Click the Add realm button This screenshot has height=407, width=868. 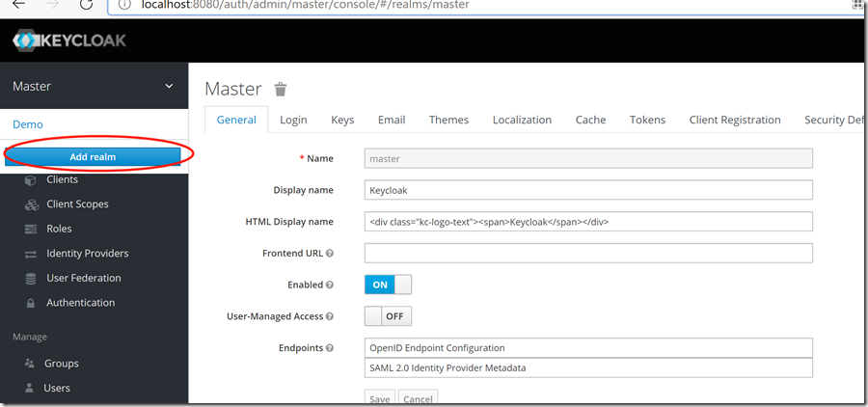[x=93, y=156]
